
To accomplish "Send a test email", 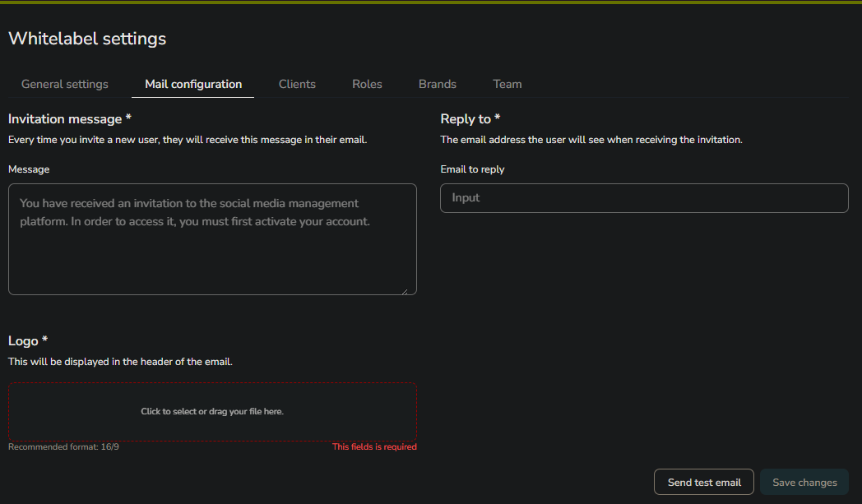I will tap(704, 482).
